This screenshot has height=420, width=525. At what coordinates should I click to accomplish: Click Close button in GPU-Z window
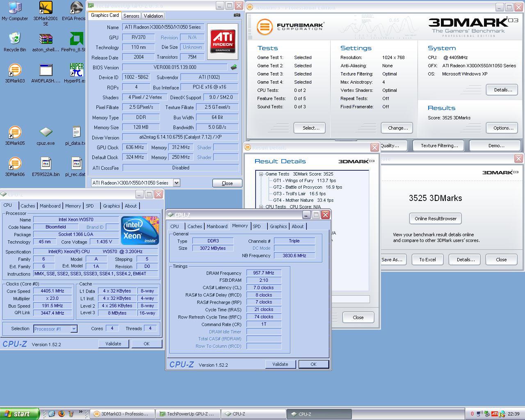tap(227, 183)
